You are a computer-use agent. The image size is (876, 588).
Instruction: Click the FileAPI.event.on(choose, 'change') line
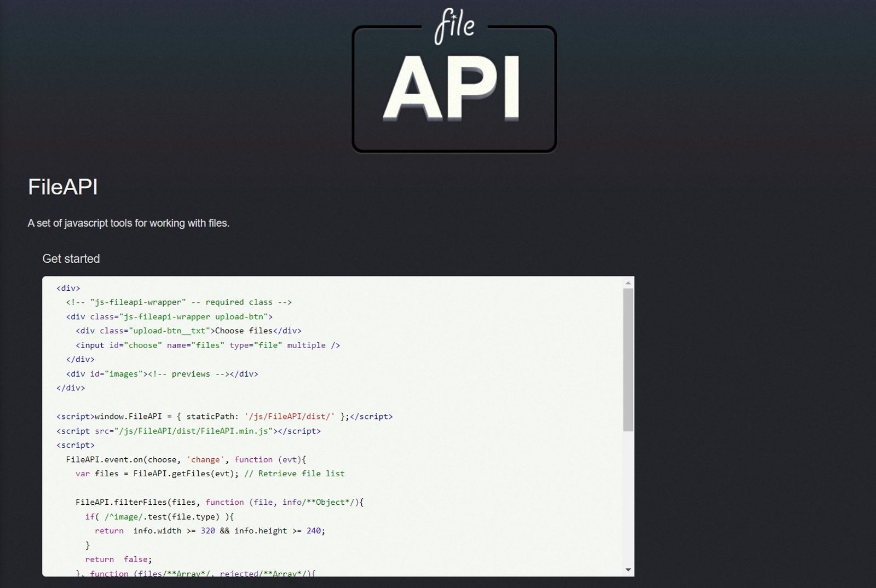pos(186,460)
